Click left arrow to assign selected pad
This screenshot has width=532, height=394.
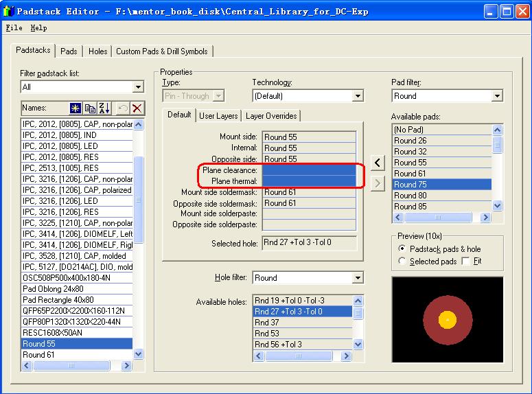click(378, 163)
